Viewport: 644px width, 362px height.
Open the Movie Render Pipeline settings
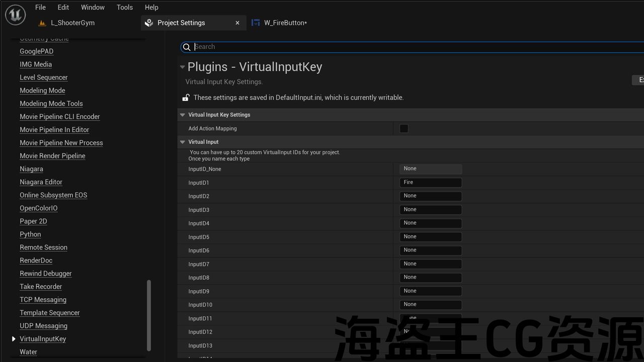click(52, 156)
